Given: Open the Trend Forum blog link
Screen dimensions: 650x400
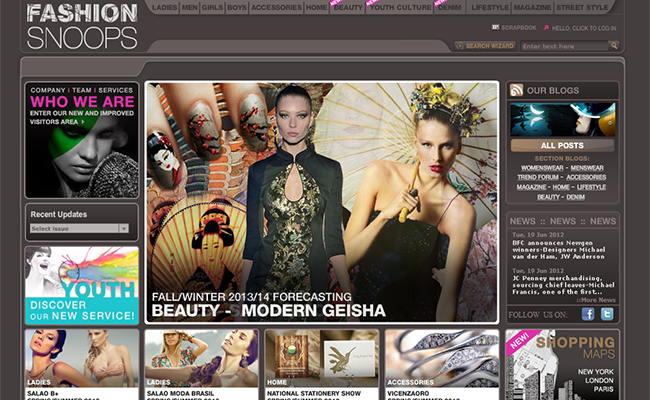Looking at the screenshot, I should click(538, 177).
